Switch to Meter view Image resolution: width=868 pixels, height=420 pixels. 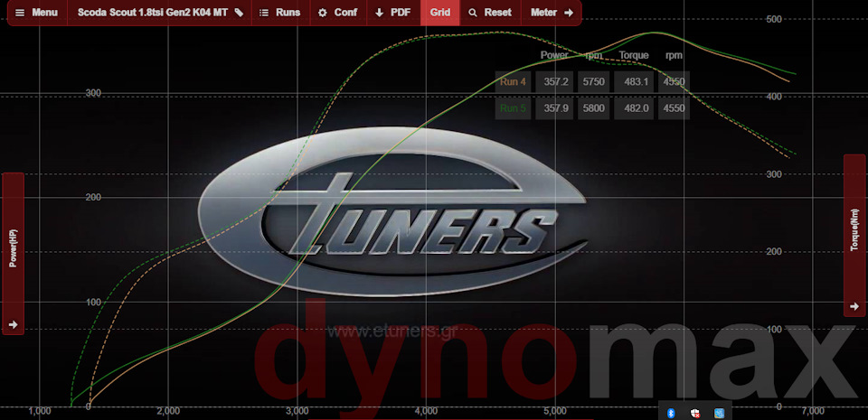(x=552, y=13)
